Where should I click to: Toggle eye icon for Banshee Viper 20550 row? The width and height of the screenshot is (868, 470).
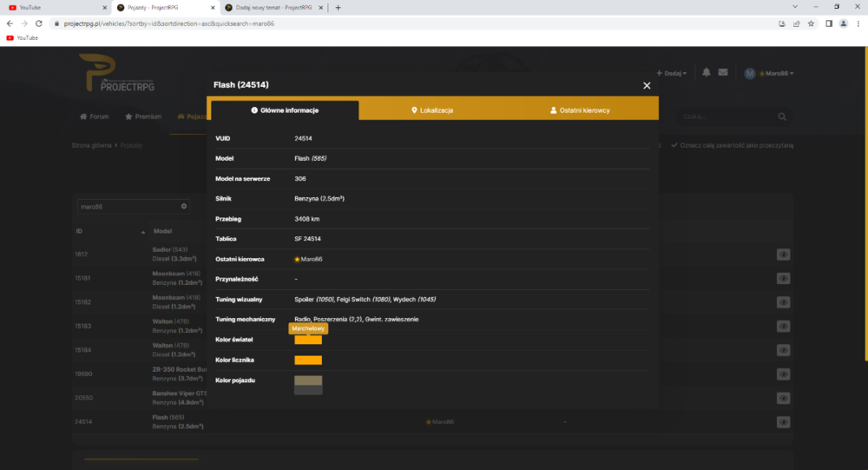tap(783, 398)
